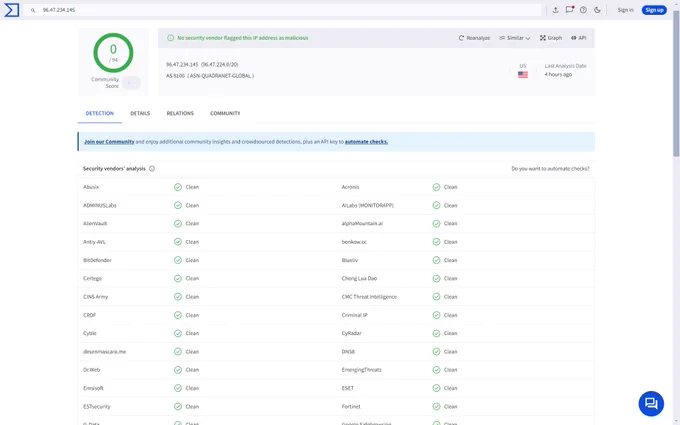This screenshot has width=680, height=425.
Task: Click the clean checkmark for Criminal IP
Action: point(436,315)
